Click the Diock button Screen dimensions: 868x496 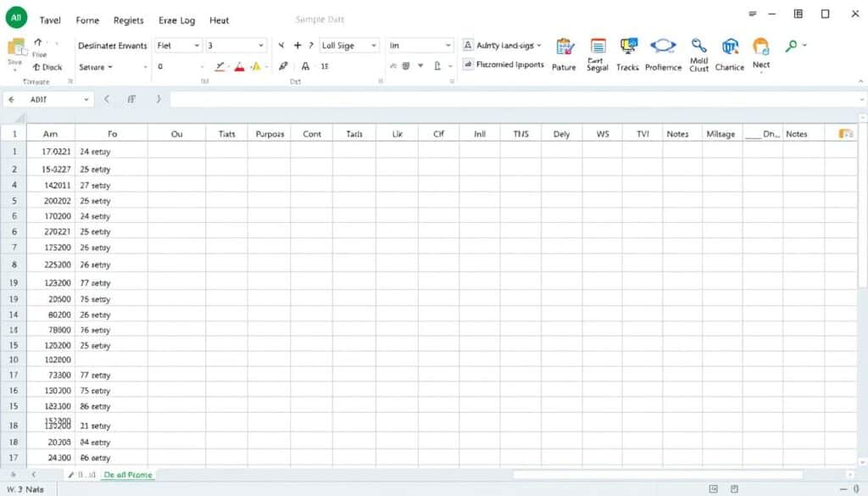click(x=47, y=67)
